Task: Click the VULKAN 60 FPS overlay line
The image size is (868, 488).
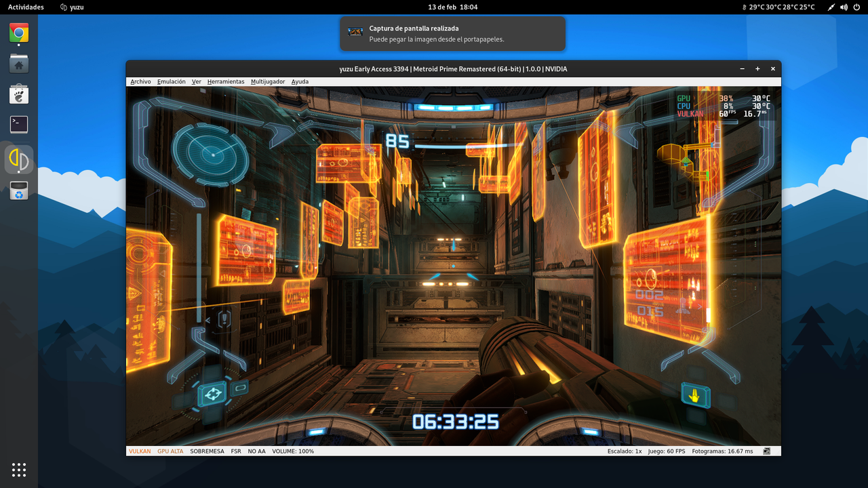Action: point(724,114)
